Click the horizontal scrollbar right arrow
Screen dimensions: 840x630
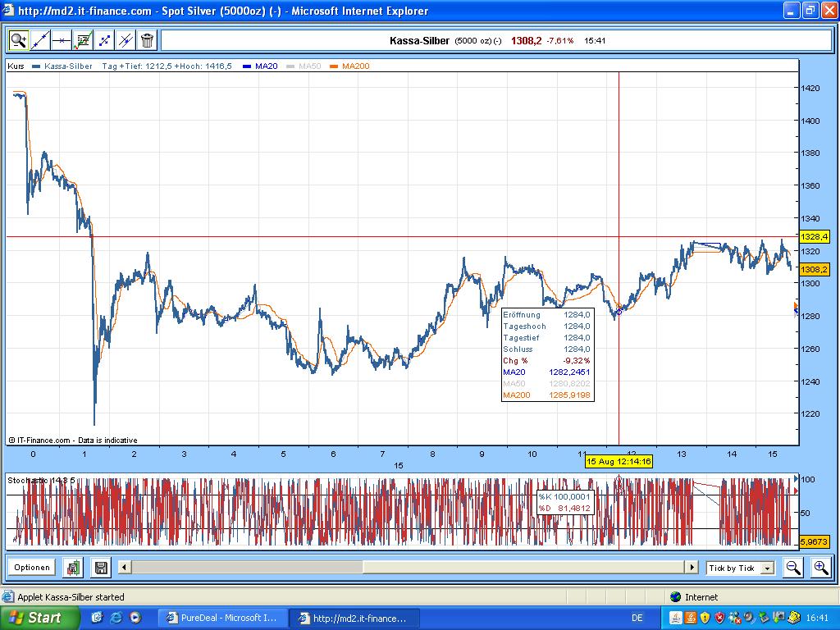click(692, 567)
